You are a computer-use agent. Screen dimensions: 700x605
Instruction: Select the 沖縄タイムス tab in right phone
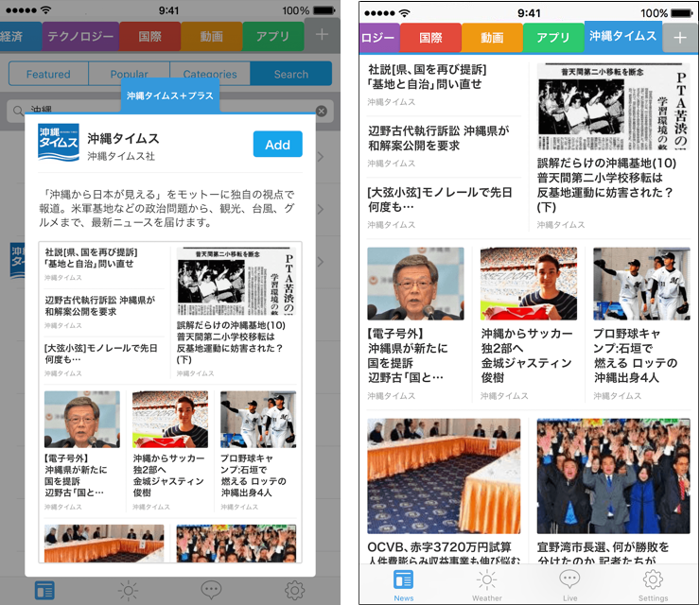(622, 36)
